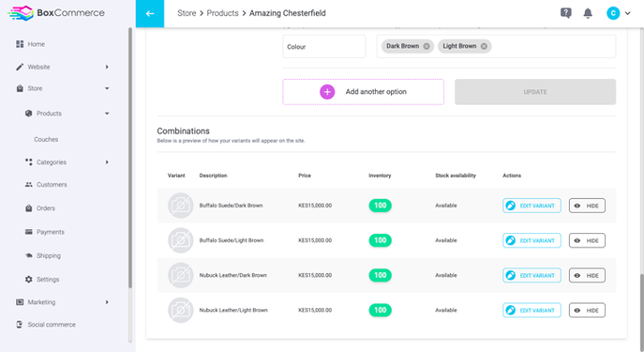The width and height of the screenshot is (644, 352).
Task: Click the UPDATE button
Action: tap(536, 92)
